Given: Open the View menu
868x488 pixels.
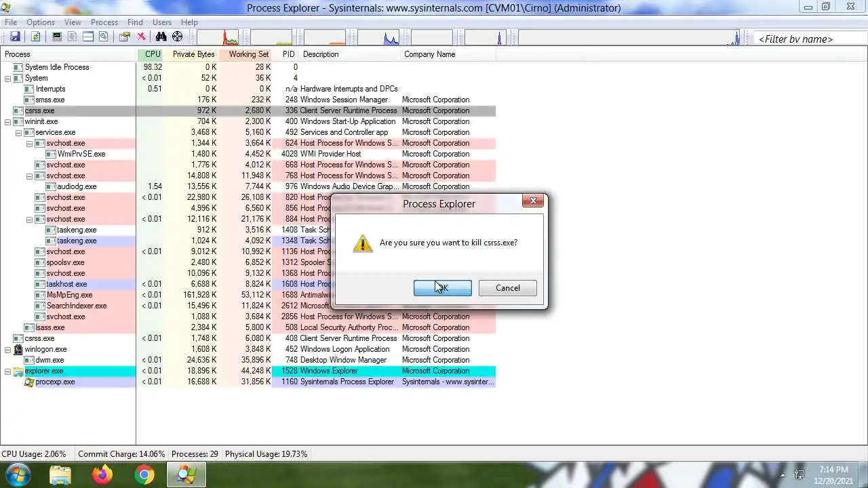Looking at the screenshot, I should point(73,22).
